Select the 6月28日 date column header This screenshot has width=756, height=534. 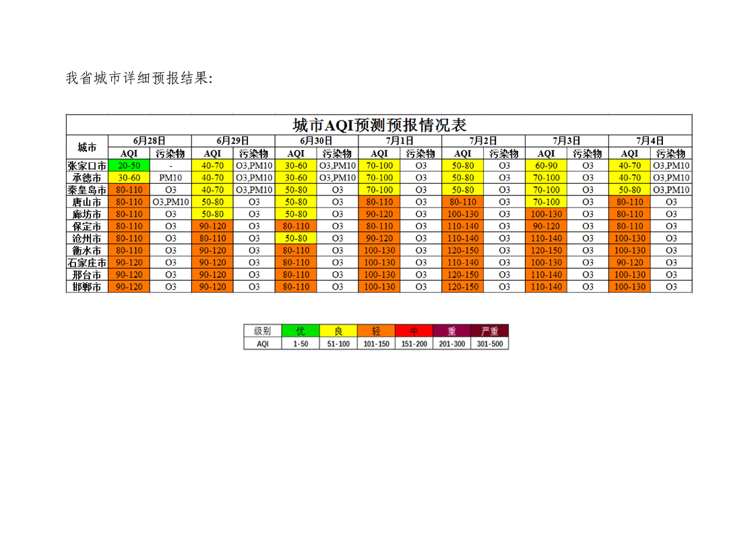150,141
